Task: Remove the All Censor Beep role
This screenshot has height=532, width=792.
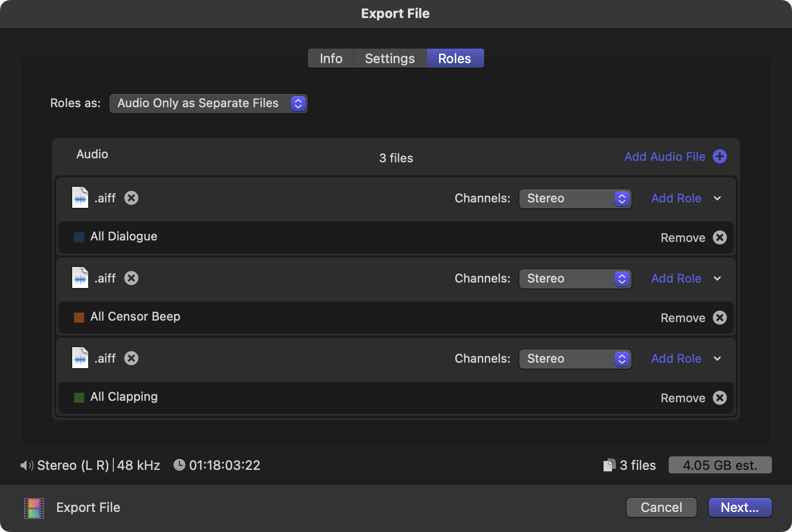Action: pos(719,318)
